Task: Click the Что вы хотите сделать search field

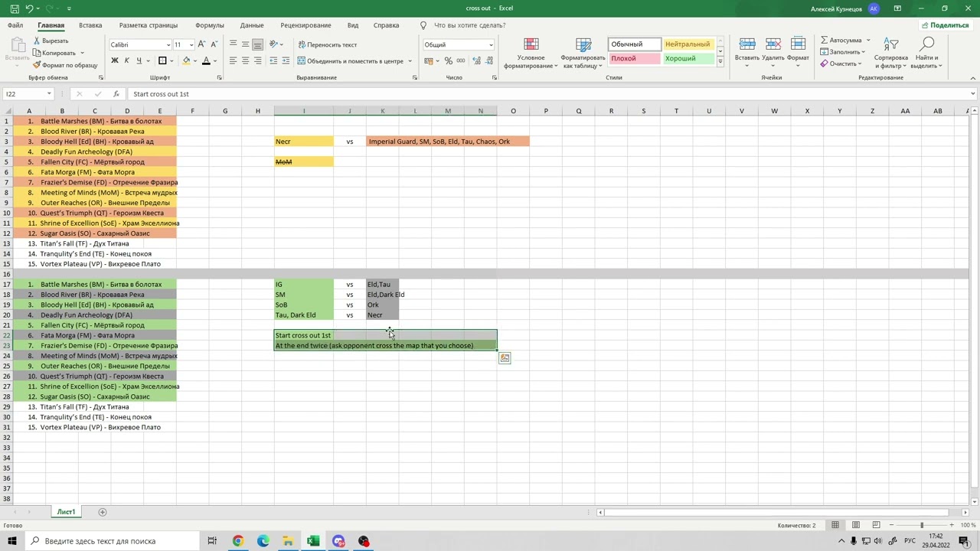Action: [469, 25]
